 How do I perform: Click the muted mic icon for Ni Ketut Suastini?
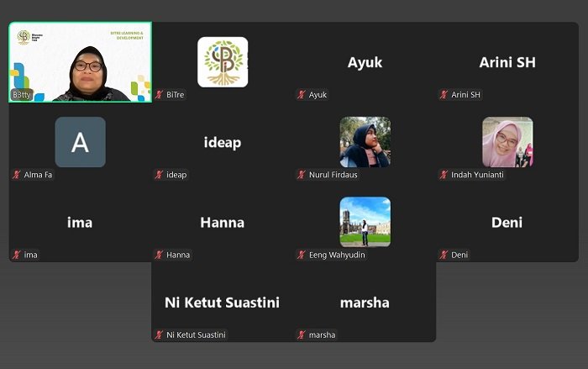(159, 335)
